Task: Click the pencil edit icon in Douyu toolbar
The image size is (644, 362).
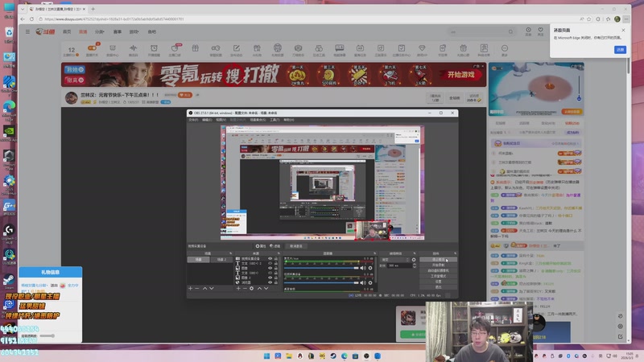Action: pos(236,48)
